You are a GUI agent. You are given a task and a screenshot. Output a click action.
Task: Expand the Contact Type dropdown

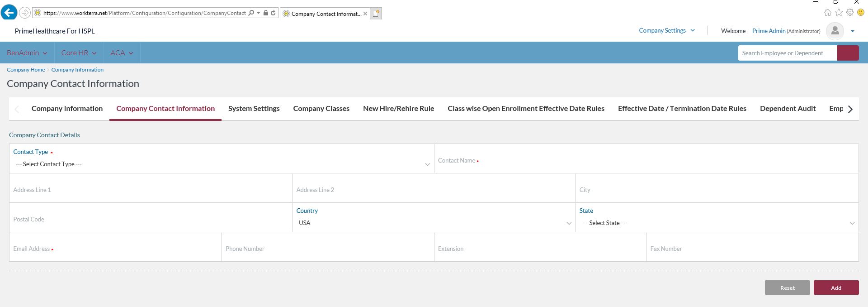(x=221, y=164)
